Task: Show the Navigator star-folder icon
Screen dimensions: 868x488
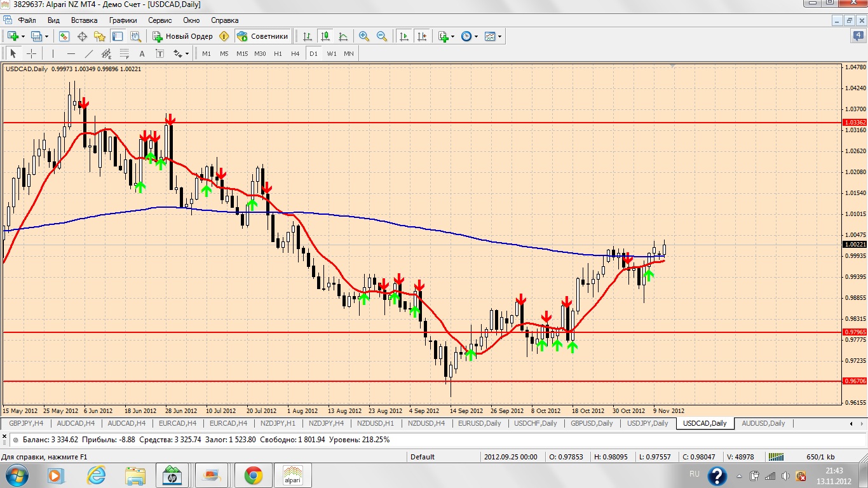Action: 100,36
